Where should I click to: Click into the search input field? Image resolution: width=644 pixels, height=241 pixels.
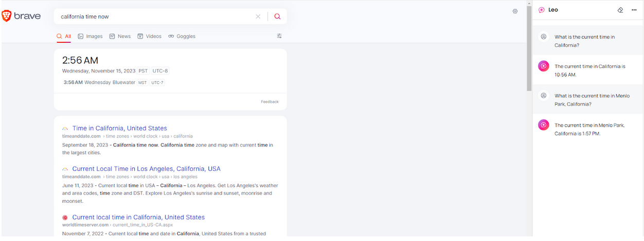(154, 16)
